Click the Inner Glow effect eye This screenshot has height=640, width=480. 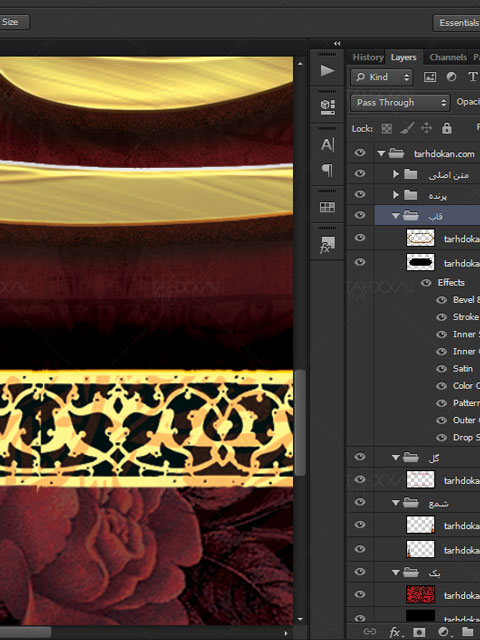(x=441, y=351)
